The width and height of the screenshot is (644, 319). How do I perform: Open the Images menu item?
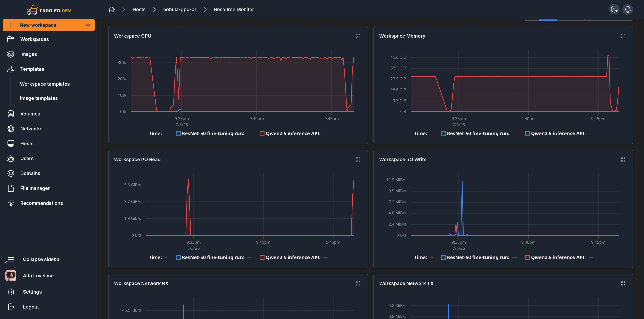(49, 54)
